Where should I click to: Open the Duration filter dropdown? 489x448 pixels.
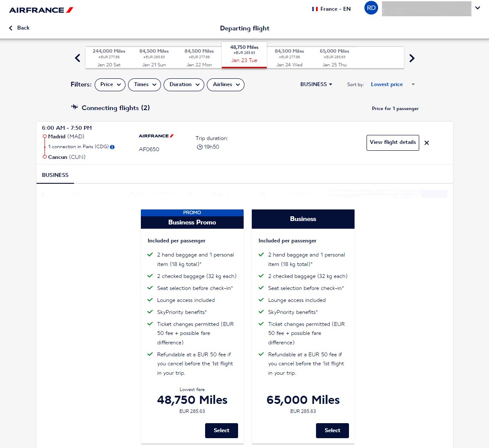[184, 84]
